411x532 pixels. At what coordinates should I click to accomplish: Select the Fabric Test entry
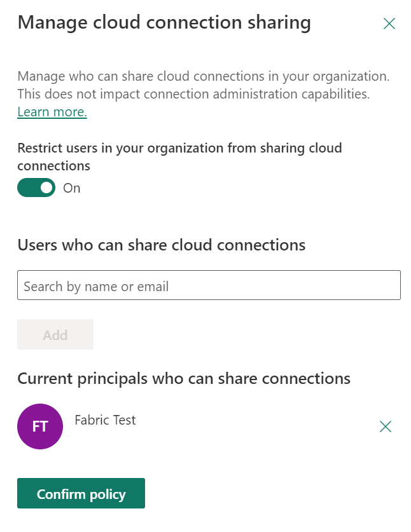tap(105, 419)
